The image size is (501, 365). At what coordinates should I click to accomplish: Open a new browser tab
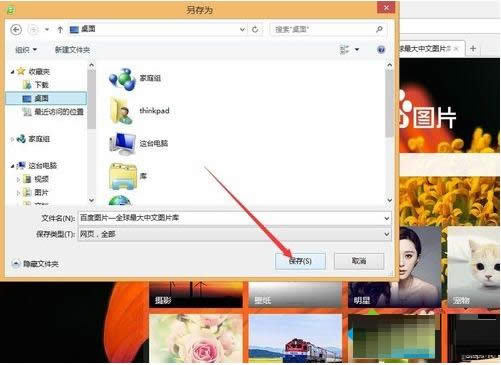click(473, 49)
